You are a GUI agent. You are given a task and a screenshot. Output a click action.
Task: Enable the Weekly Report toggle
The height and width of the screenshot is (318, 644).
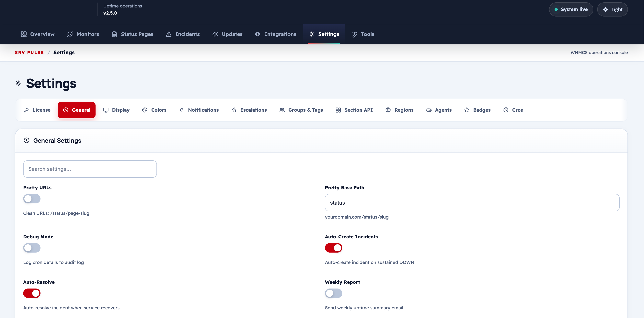[x=333, y=293]
